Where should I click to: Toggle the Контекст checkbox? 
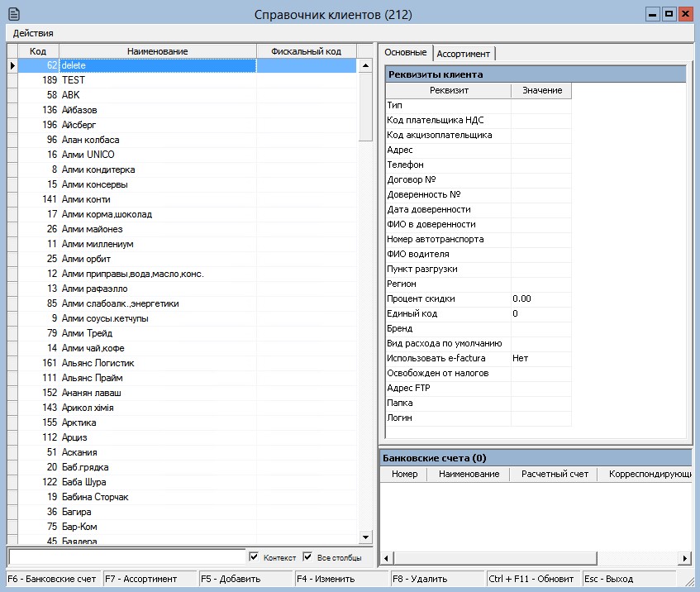[x=255, y=557]
